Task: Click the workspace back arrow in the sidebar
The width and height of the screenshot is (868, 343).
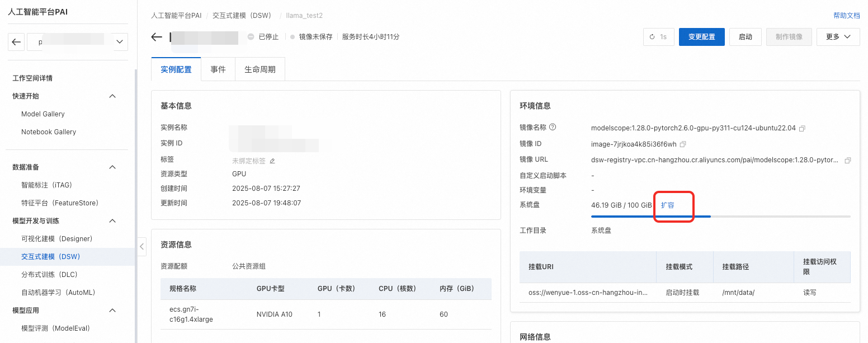Action: click(16, 42)
